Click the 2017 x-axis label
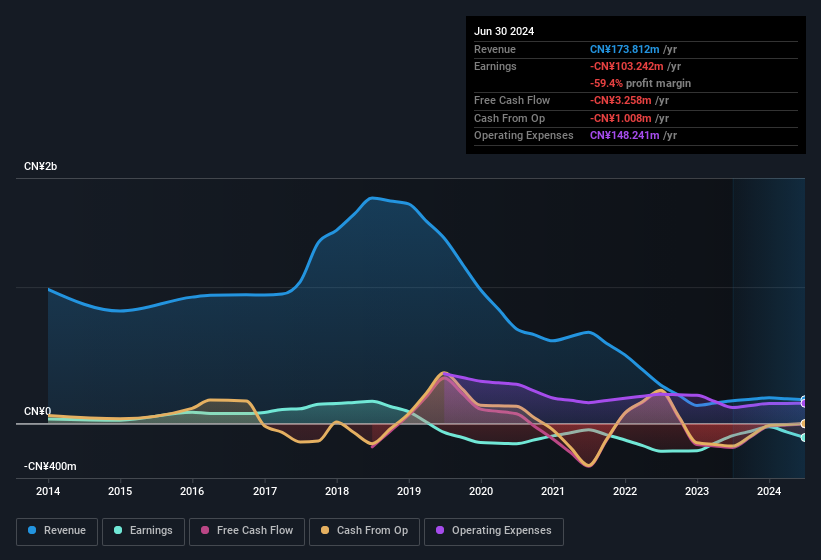Viewport: 821px width, 560px height. pos(264,491)
